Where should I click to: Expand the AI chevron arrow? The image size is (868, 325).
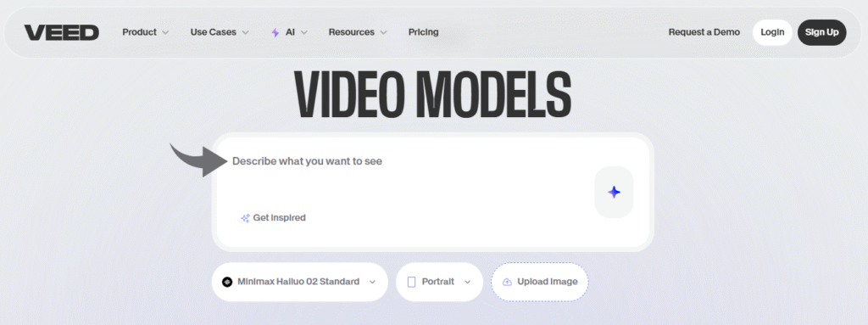tap(304, 33)
